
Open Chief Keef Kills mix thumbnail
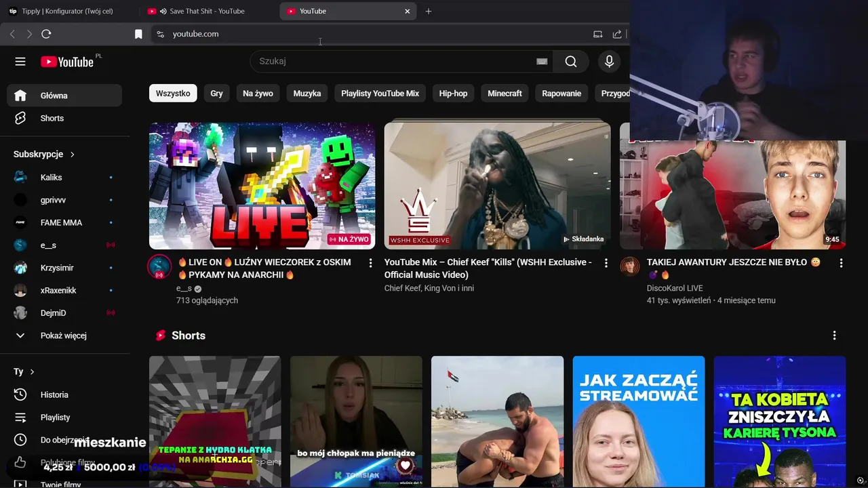[x=497, y=186]
